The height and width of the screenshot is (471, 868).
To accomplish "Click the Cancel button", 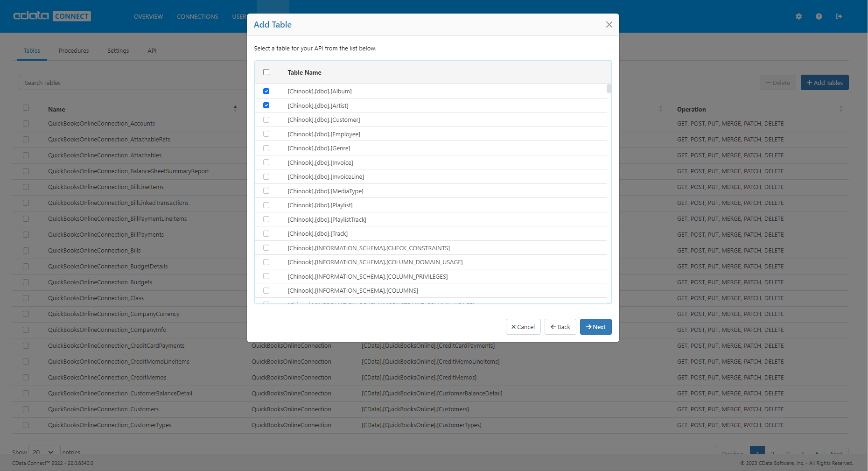I will 523,327.
